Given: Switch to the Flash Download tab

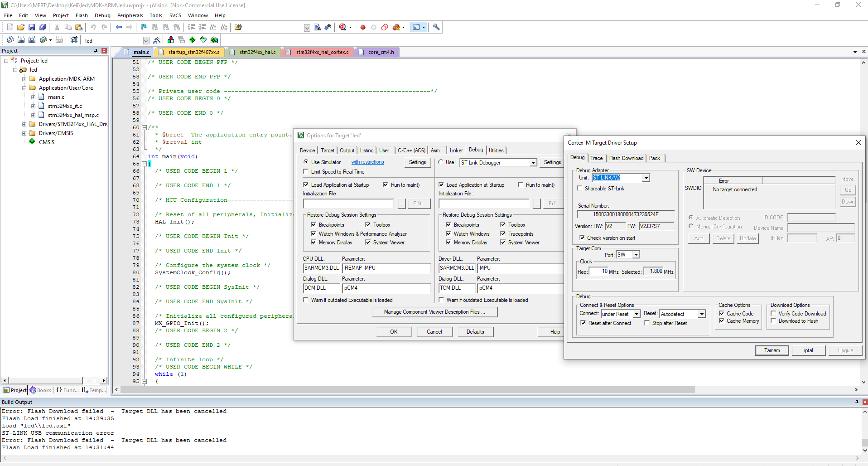Looking at the screenshot, I should [626, 158].
